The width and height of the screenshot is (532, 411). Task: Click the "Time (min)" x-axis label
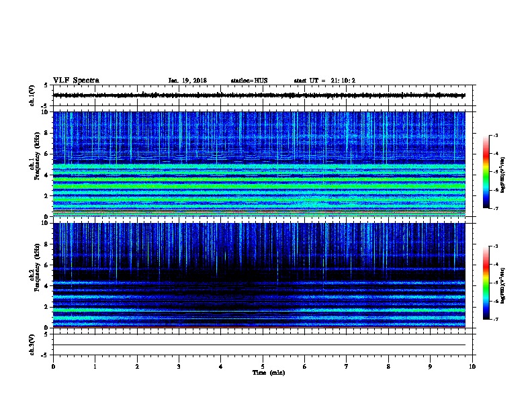click(269, 373)
